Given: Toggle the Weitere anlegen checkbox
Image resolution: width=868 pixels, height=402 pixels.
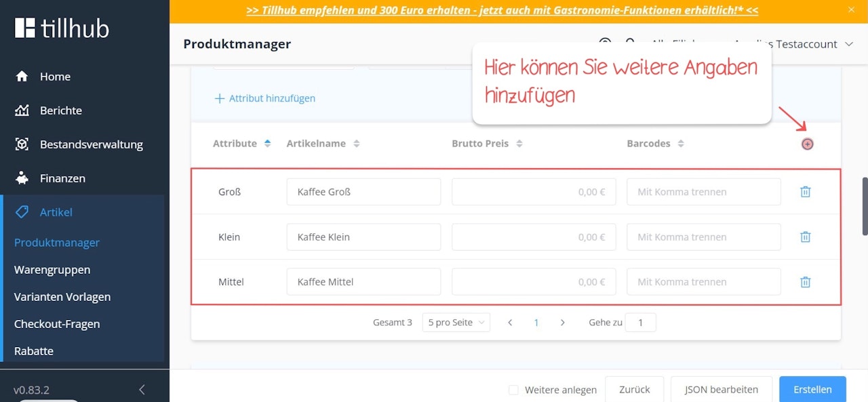Looking at the screenshot, I should 513,390.
